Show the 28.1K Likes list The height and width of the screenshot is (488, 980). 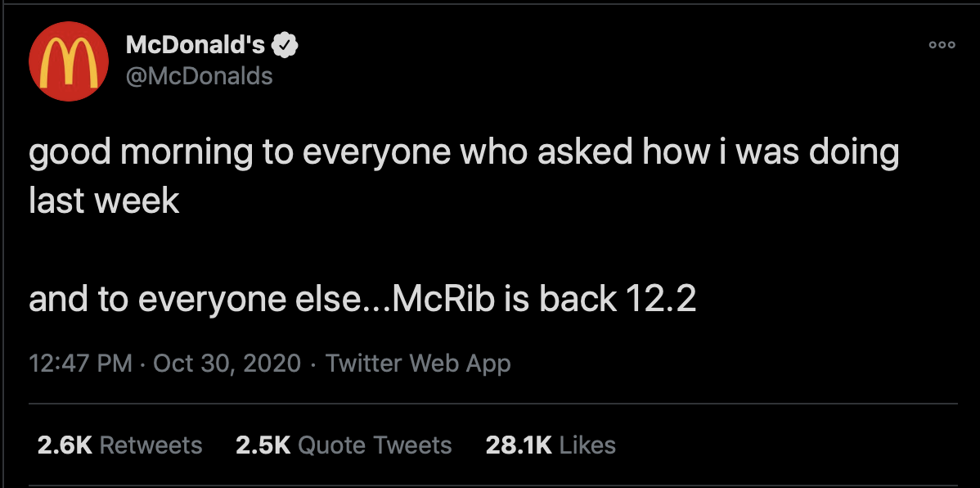550,445
